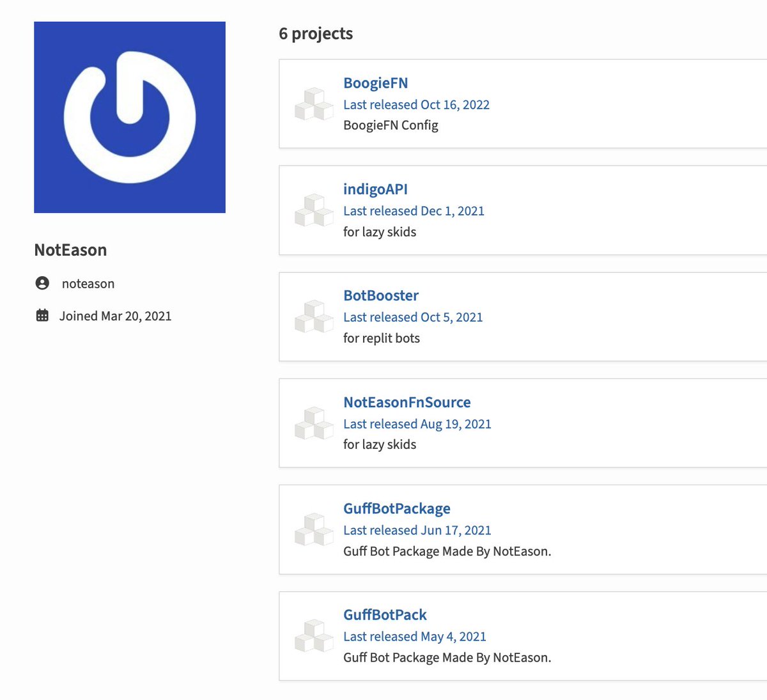767x700 pixels.
Task: Click 'Last released Oct 16, 2022' text
Action: 416,105
